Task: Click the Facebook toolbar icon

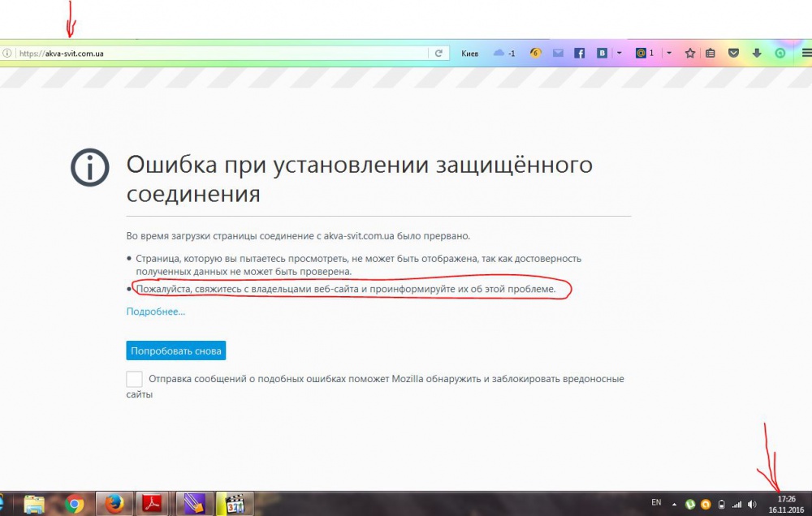Action: [x=580, y=54]
